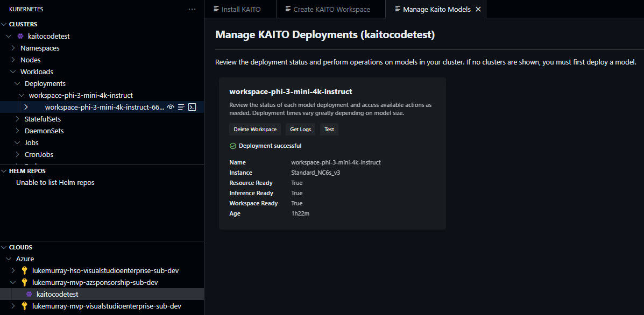
Task: Switch to Create KAITO Workspace tab
Action: coord(331,9)
